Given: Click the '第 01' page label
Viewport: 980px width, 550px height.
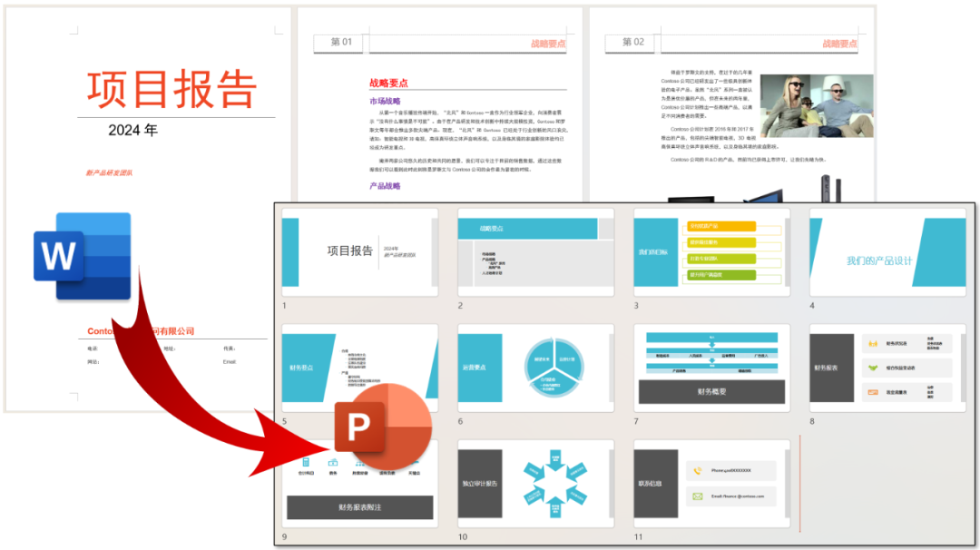Looking at the screenshot, I should click(340, 42).
